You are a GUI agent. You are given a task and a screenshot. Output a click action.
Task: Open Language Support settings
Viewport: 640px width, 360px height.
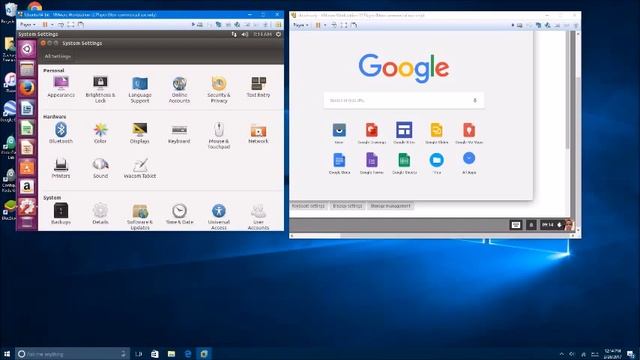(140, 89)
